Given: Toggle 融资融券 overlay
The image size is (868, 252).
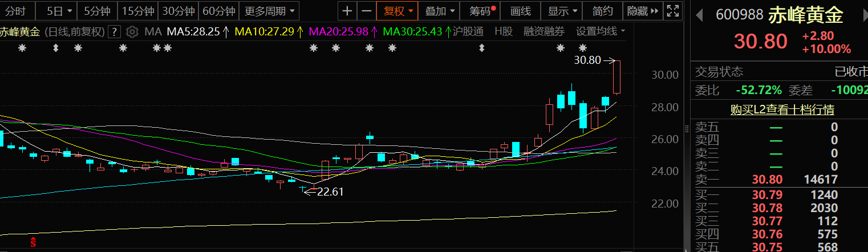Looking at the screenshot, I should point(544,31).
